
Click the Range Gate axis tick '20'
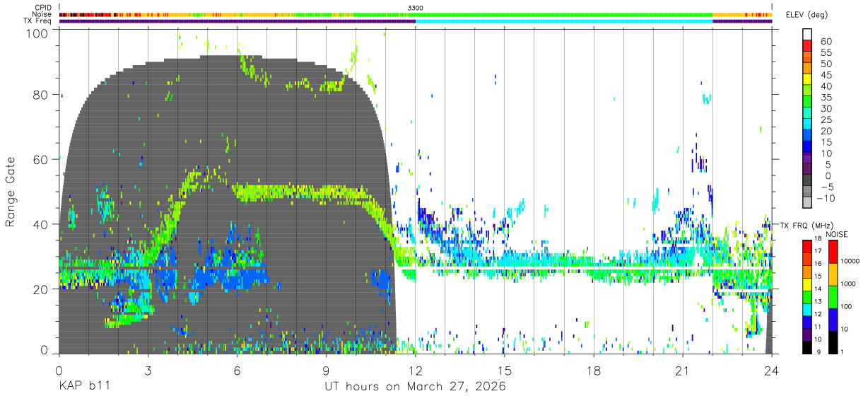tap(41, 289)
